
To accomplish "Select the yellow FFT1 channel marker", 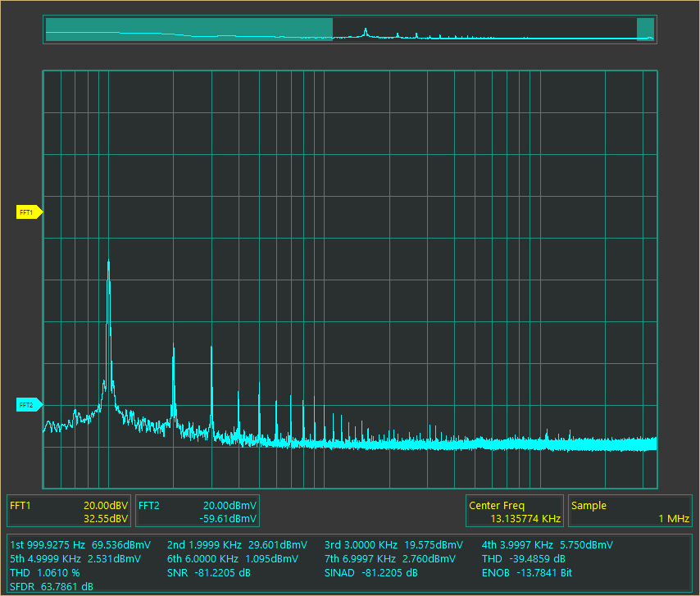I will pos(29,212).
